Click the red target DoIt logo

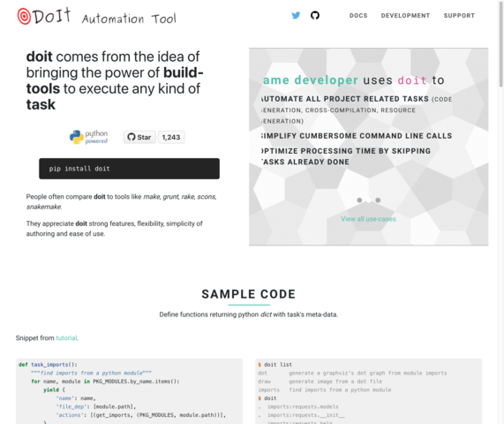click(44, 16)
